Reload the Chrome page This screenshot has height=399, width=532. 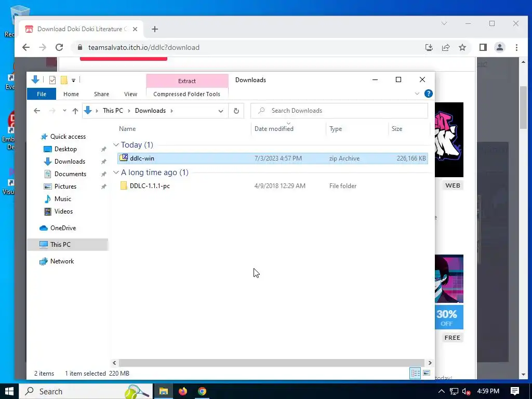59,47
